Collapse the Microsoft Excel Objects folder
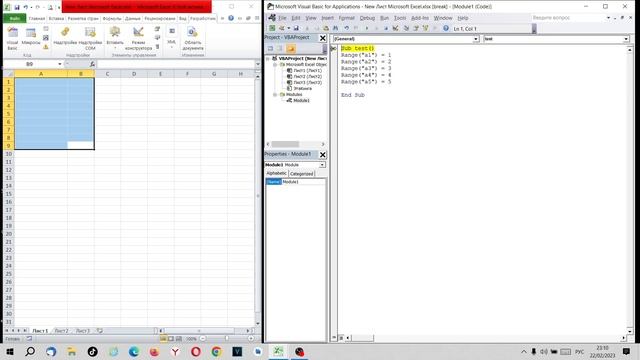 [276, 64]
